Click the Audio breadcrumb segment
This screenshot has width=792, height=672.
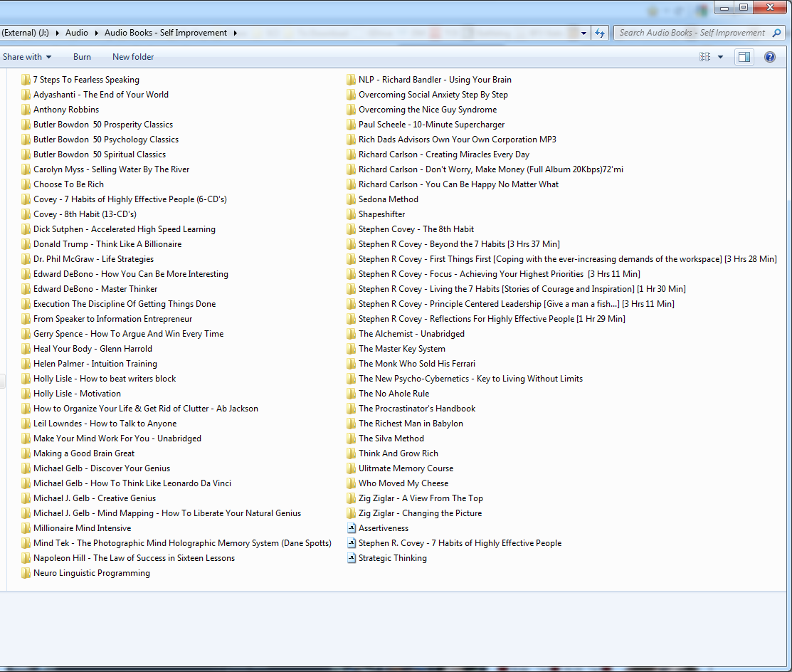77,33
